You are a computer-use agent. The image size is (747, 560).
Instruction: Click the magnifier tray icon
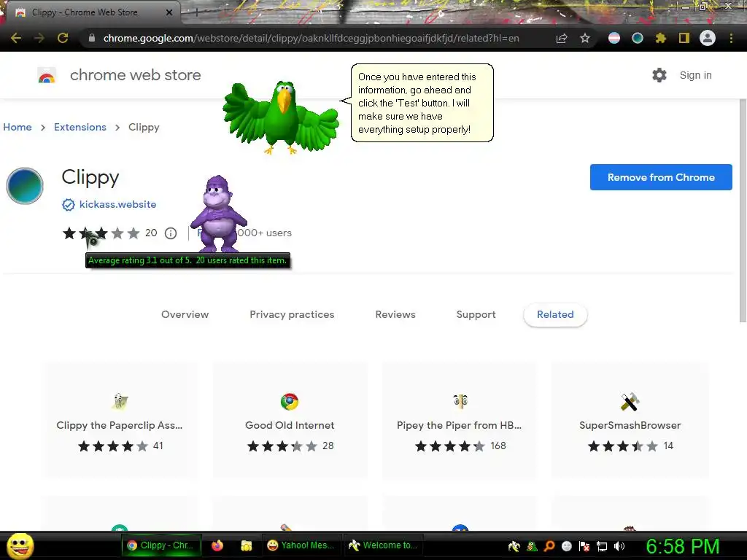[549, 546]
